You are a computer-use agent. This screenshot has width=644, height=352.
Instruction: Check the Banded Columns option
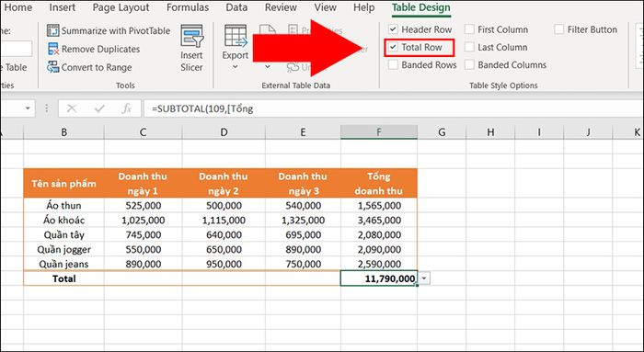point(469,65)
